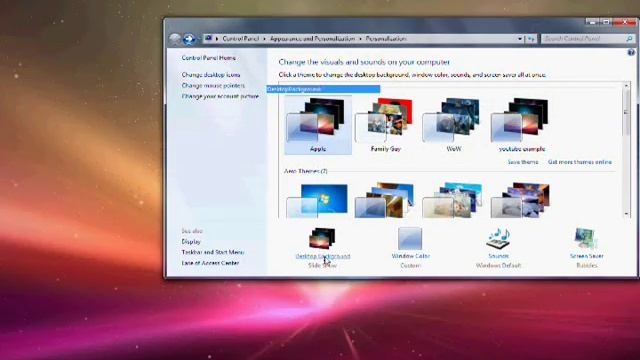Click Save theme link
The width and height of the screenshot is (640, 360).
point(523,162)
